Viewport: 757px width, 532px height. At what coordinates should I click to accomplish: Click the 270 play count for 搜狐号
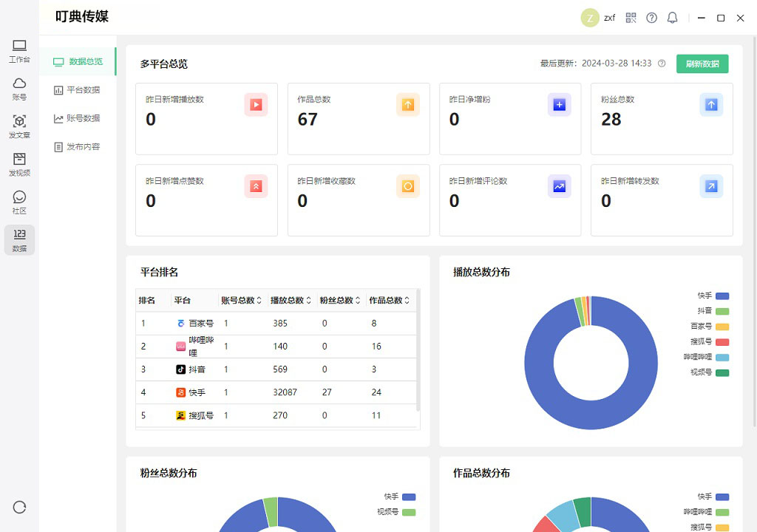[x=280, y=415]
